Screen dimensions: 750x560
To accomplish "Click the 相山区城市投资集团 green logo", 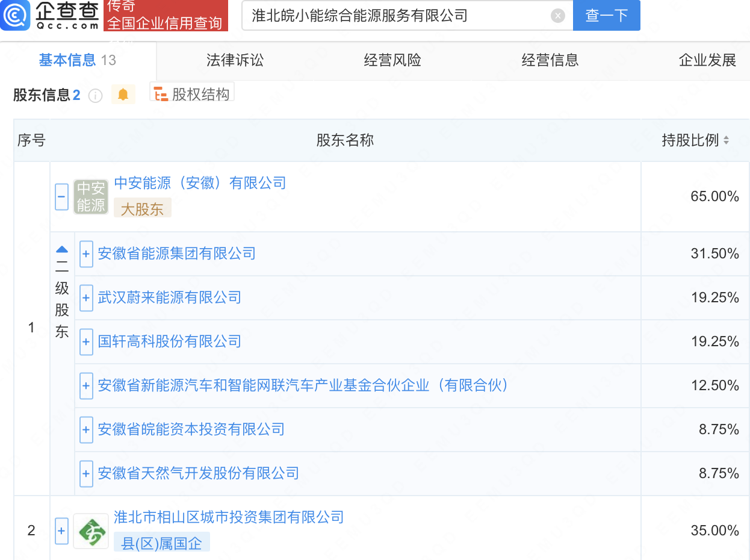I will [91, 531].
